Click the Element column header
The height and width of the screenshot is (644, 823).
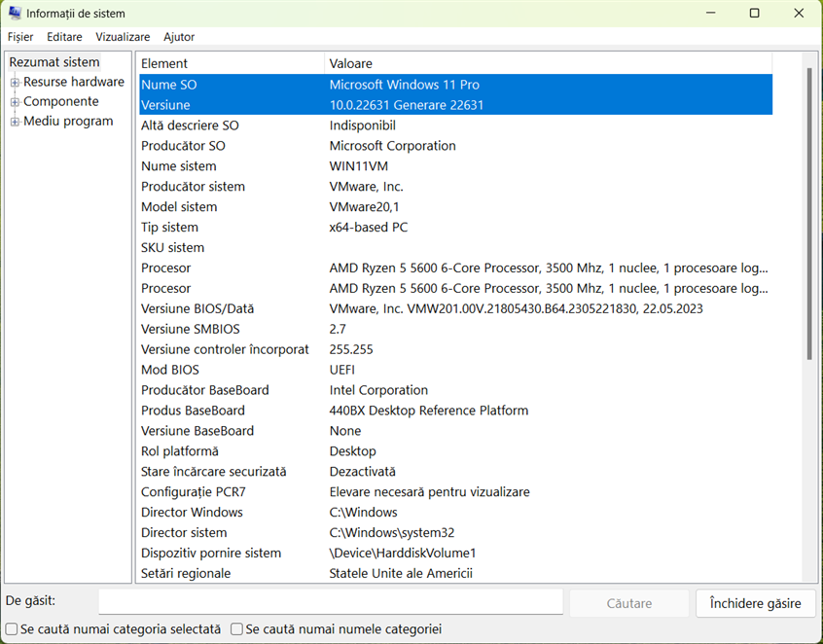pyautogui.click(x=230, y=63)
